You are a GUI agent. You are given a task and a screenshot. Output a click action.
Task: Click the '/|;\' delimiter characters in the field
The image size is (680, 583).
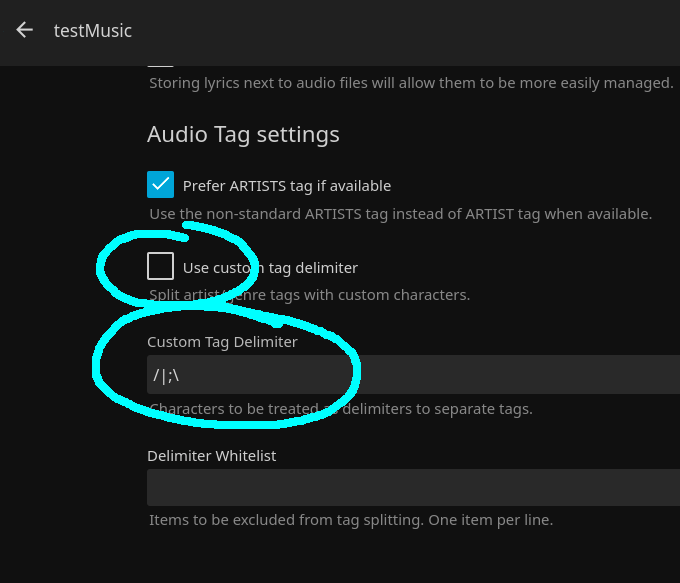[166, 375]
